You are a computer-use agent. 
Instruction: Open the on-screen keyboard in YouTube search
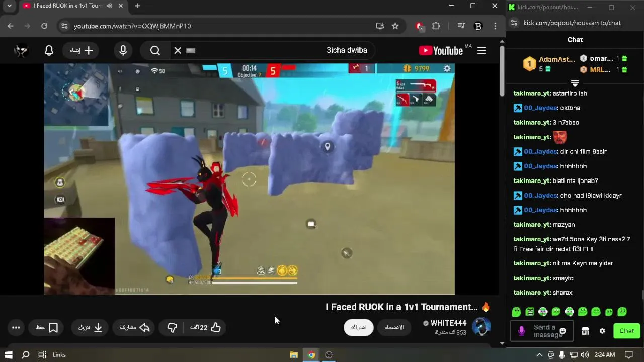tap(191, 50)
